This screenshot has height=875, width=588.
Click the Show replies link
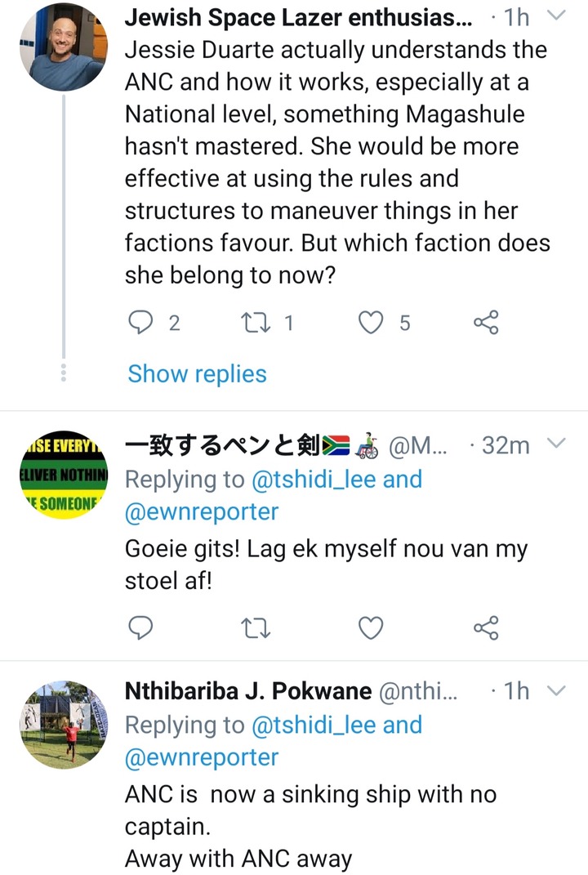[197, 374]
